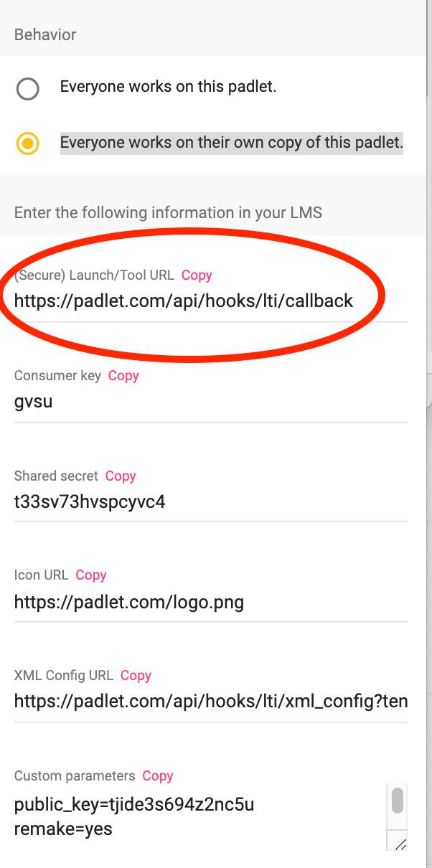Copy the XML Config URL
432x868 pixels.
click(x=136, y=675)
